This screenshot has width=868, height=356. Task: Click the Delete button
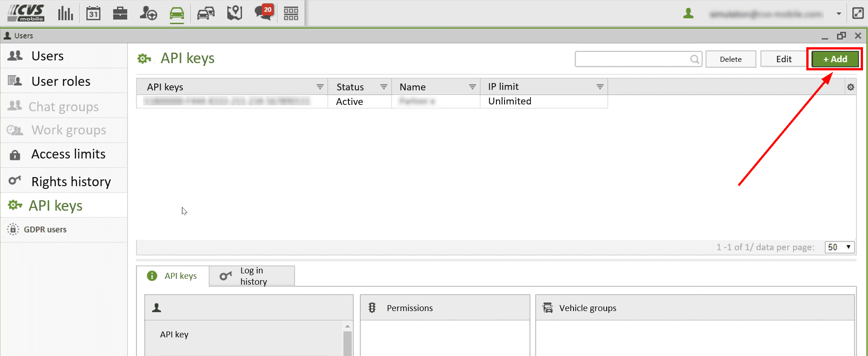pyautogui.click(x=731, y=59)
